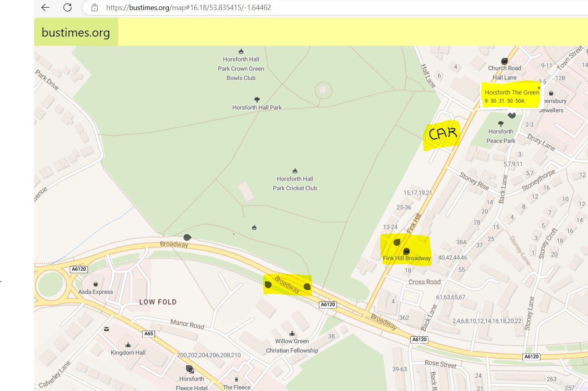Open route 31 in the stop popup
This screenshot has height=391, width=588.
[502, 101]
